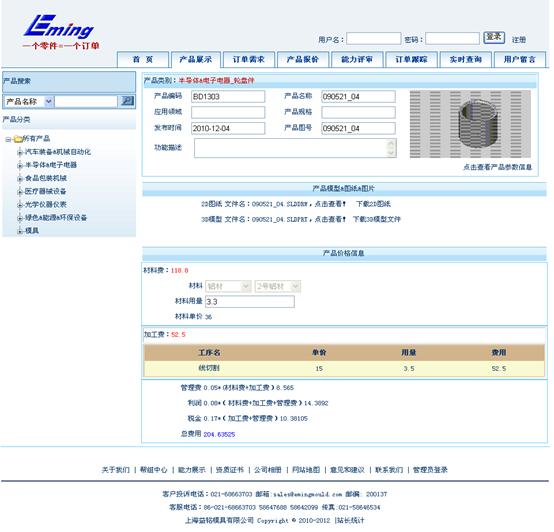This screenshot has height=532, width=554.
Task: Click 下载3D模型文件 link
Action: pyautogui.click(x=377, y=219)
